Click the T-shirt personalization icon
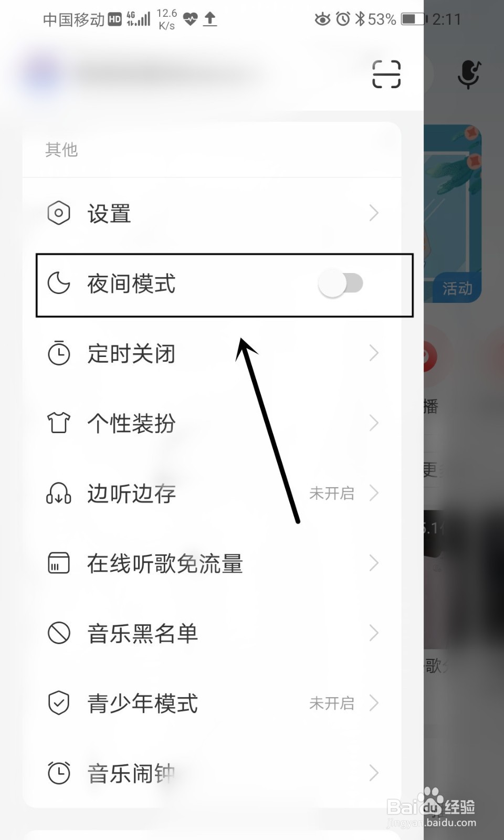 point(59,423)
